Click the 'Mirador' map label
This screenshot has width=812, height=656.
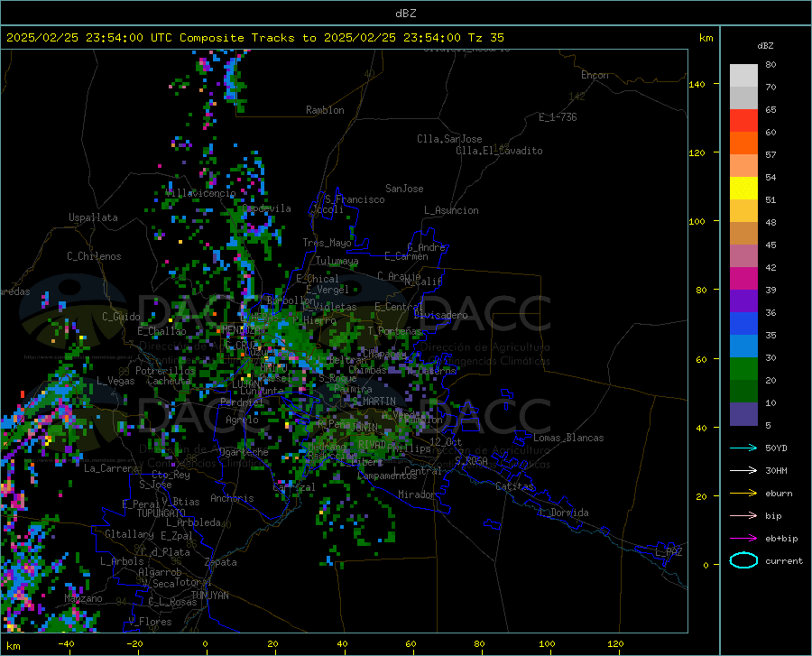(x=416, y=494)
